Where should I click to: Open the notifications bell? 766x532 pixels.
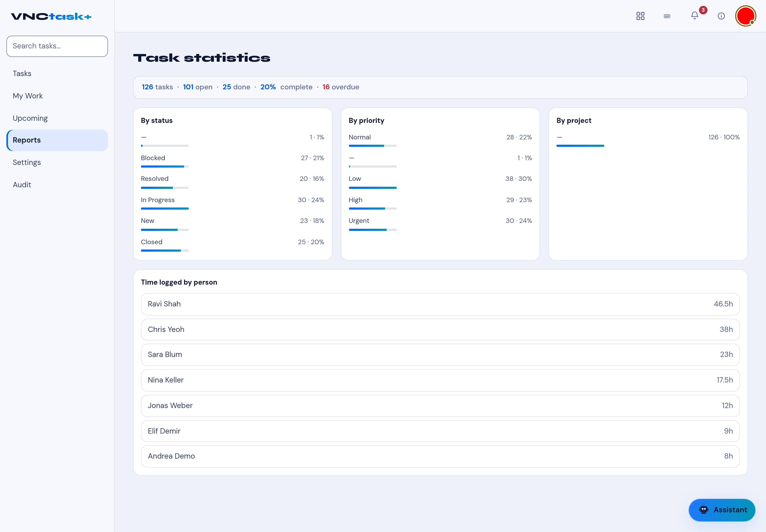click(695, 16)
